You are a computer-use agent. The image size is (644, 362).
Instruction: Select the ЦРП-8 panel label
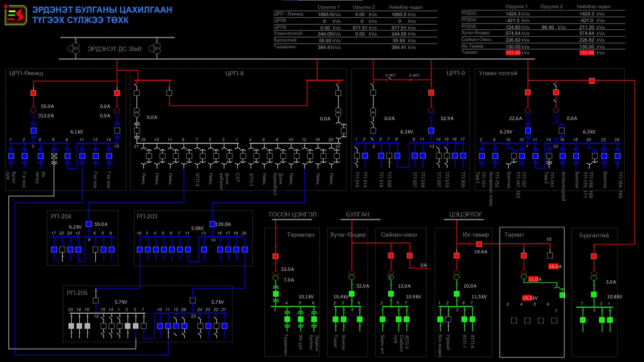click(234, 73)
